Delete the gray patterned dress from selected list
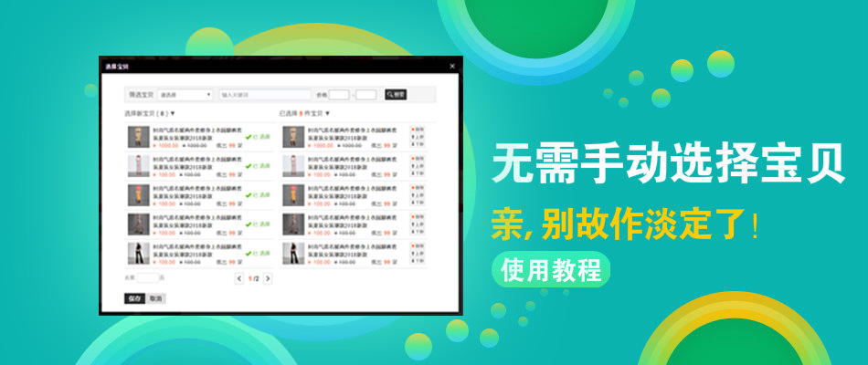The width and height of the screenshot is (868, 365). click(x=418, y=217)
